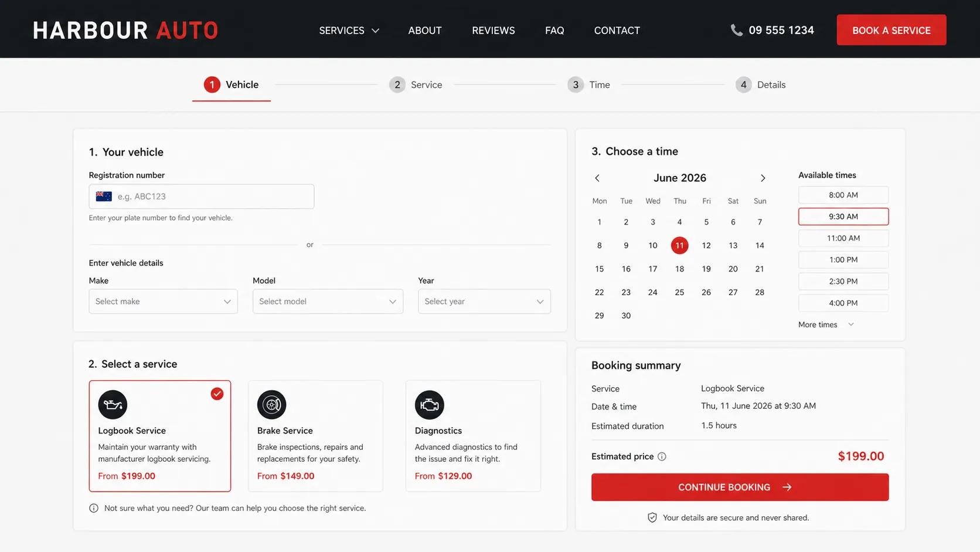Open the Services dropdown menu
This screenshot has height=552, width=980.
coord(349,31)
